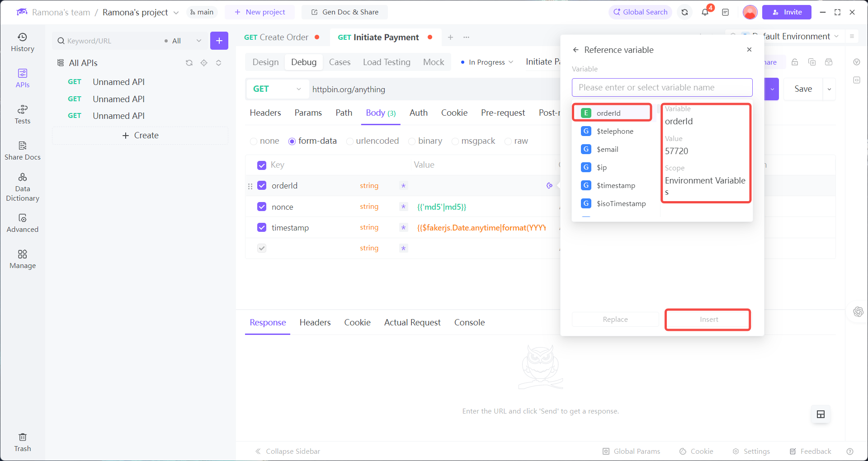Close the Reference variable panel
This screenshot has height=461, width=868.
click(x=749, y=49)
